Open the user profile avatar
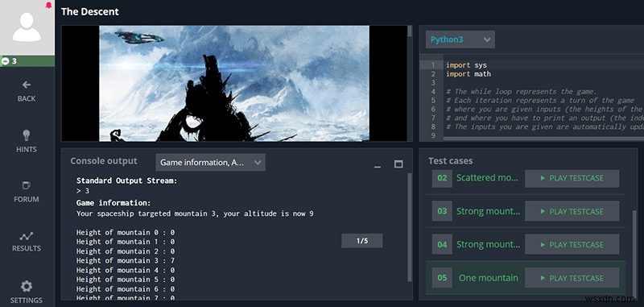 click(x=27, y=27)
